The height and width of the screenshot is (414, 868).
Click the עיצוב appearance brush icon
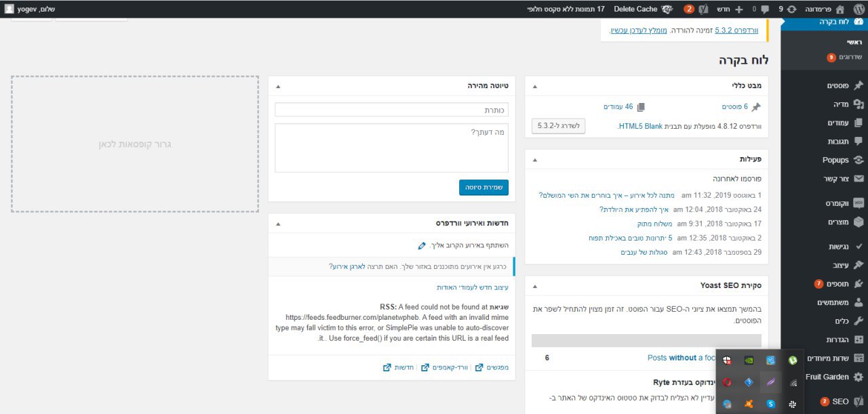[x=859, y=265]
